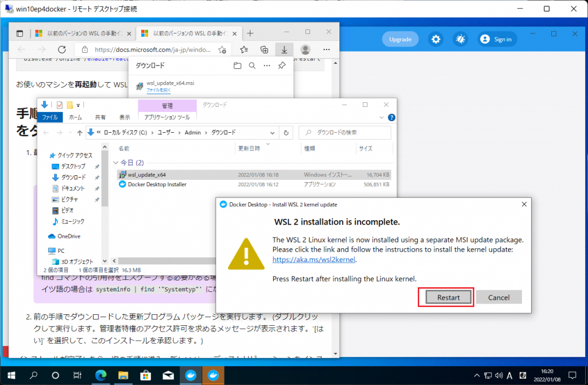Screen dimensions: 588x385
Task: Open Customize Quick Access Toolbar dropdown
Action: click(78, 105)
